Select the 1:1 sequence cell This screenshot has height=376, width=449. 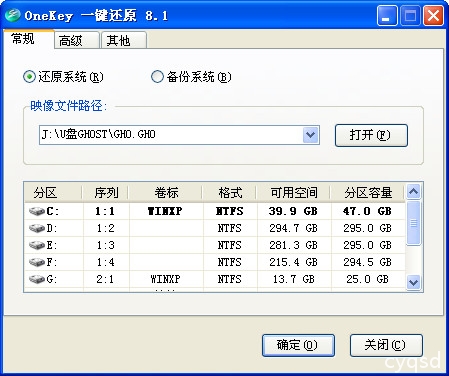105,211
